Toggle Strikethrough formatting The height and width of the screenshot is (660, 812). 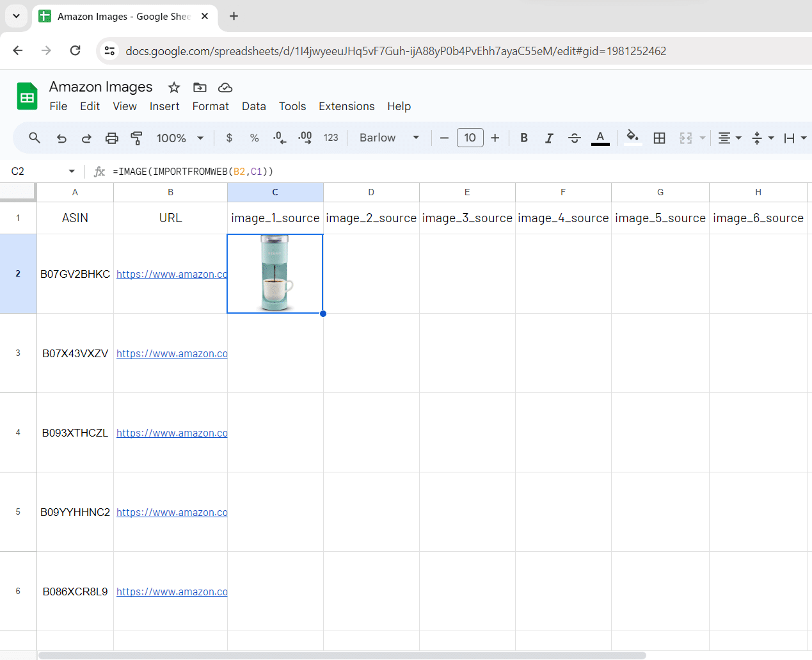click(x=574, y=138)
